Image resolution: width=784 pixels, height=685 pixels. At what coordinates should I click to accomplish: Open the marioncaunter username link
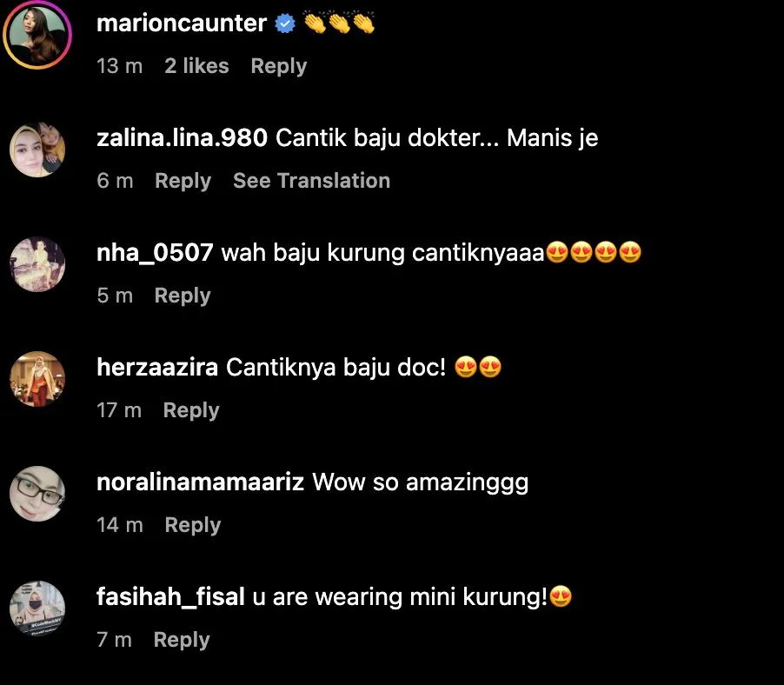pyautogui.click(x=182, y=23)
